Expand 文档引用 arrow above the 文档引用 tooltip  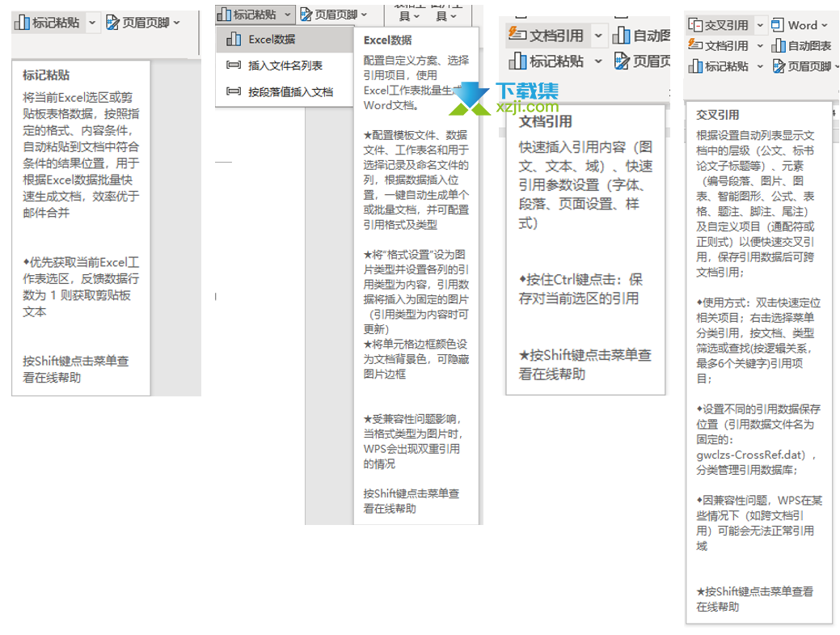tap(598, 36)
